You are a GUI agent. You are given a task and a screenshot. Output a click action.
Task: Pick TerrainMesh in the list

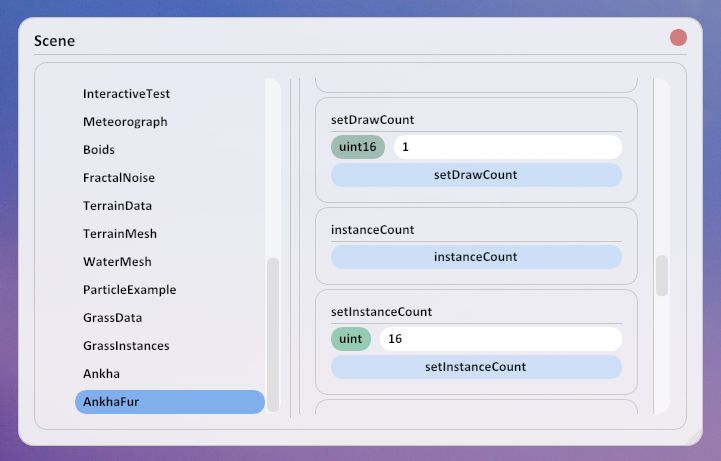tap(120, 234)
